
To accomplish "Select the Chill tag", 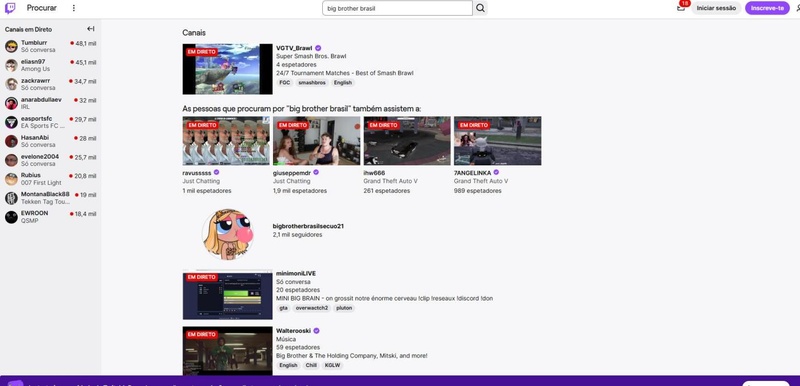I will 311,365.
